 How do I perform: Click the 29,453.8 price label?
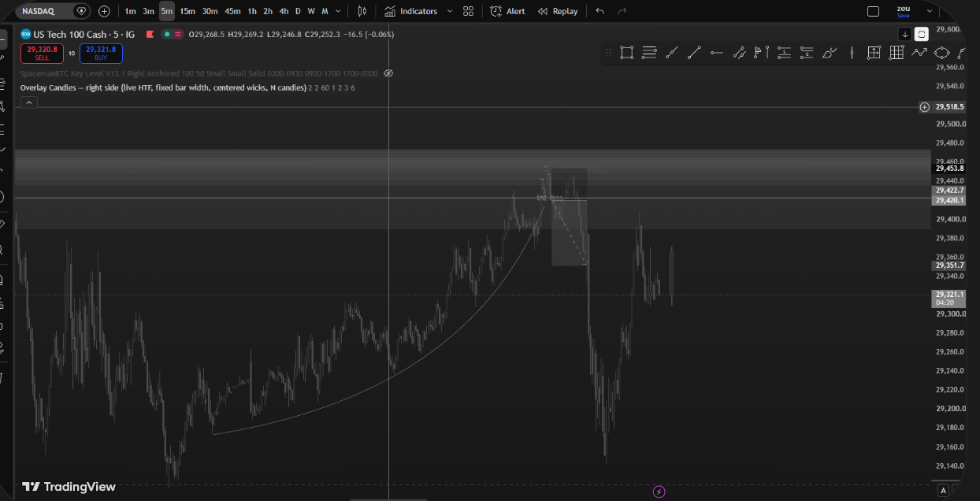tap(949, 169)
